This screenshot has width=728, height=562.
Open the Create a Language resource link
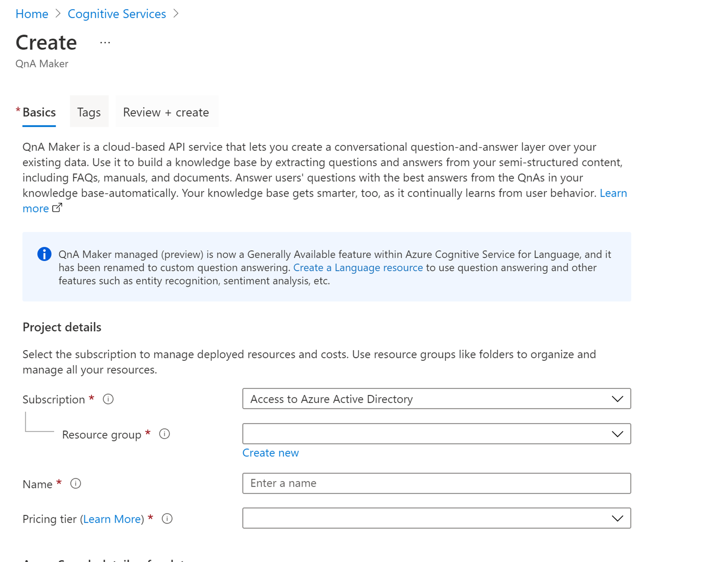click(x=358, y=267)
